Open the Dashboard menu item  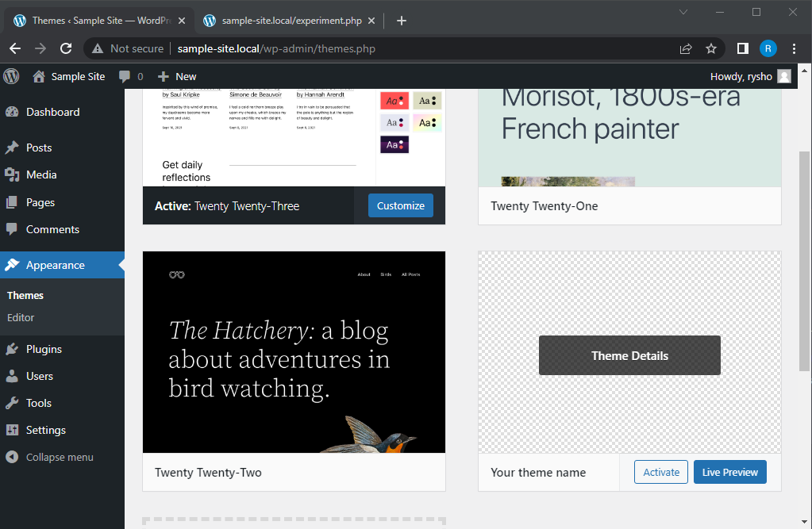click(62, 112)
